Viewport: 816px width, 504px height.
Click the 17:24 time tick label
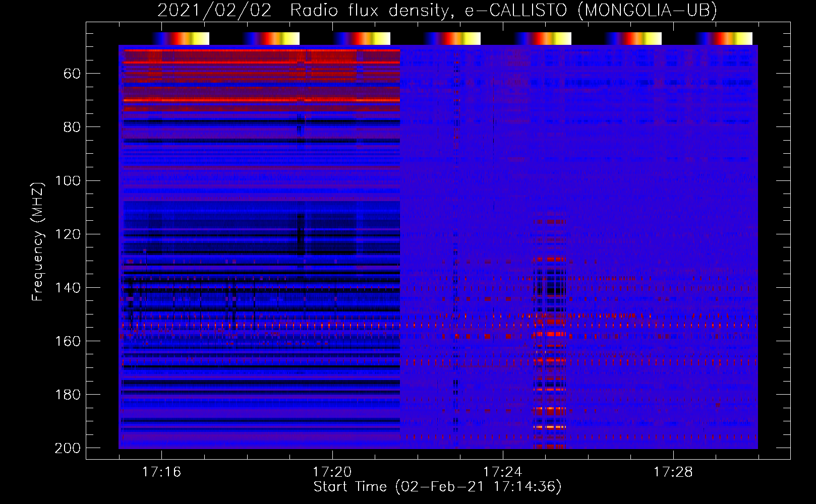tap(502, 472)
